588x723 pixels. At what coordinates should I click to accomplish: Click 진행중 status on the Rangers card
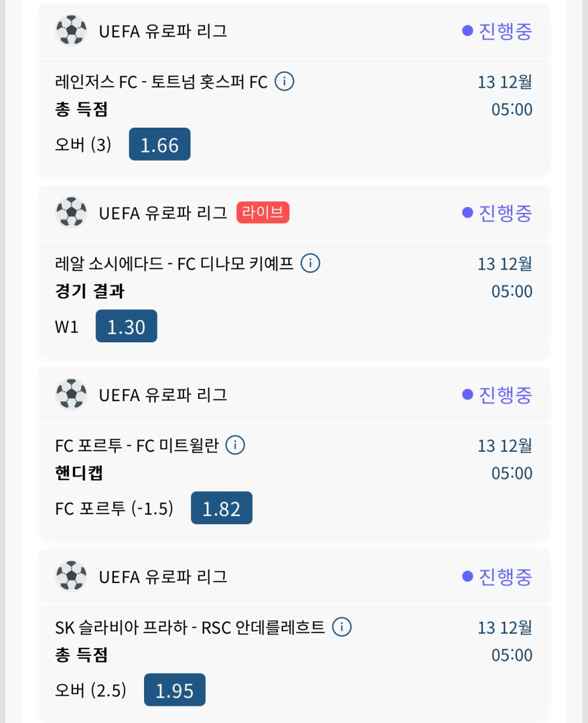[497, 31]
